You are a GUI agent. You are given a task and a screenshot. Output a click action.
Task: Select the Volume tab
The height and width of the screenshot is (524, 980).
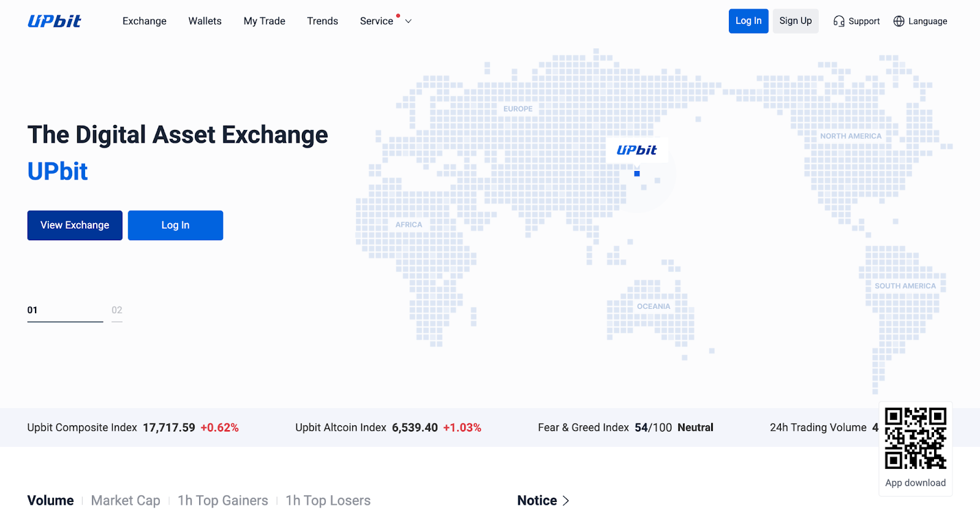pos(50,501)
